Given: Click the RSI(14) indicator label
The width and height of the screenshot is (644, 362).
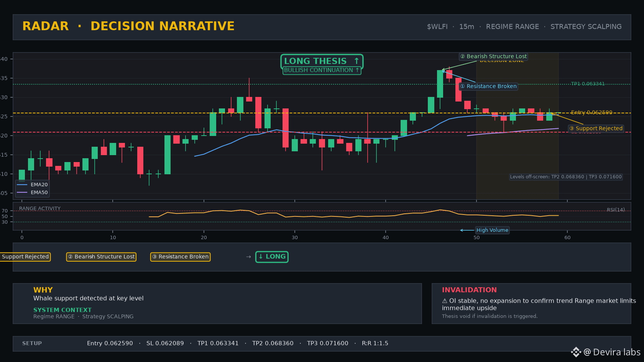Looking at the screenshot, I should click(x=616, y=210).
